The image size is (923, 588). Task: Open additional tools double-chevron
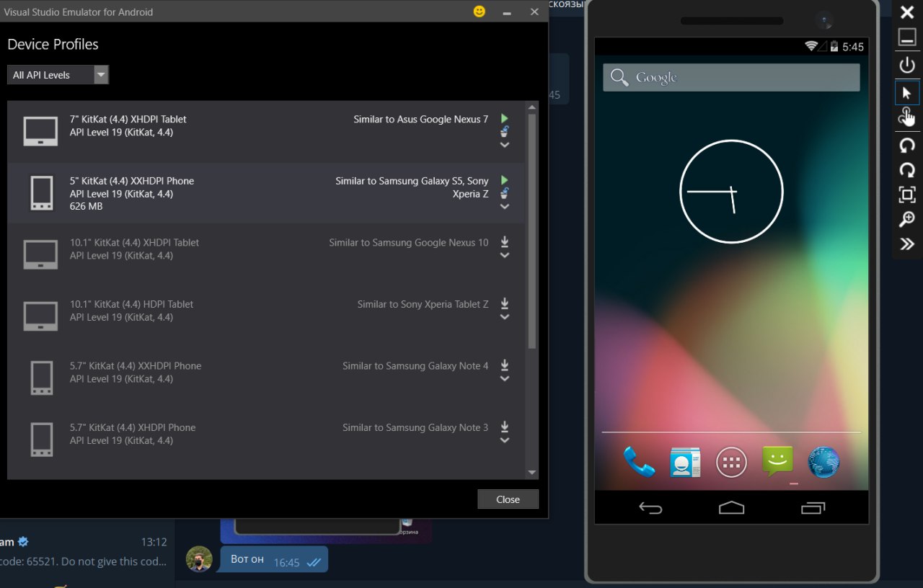coord(907,244)
